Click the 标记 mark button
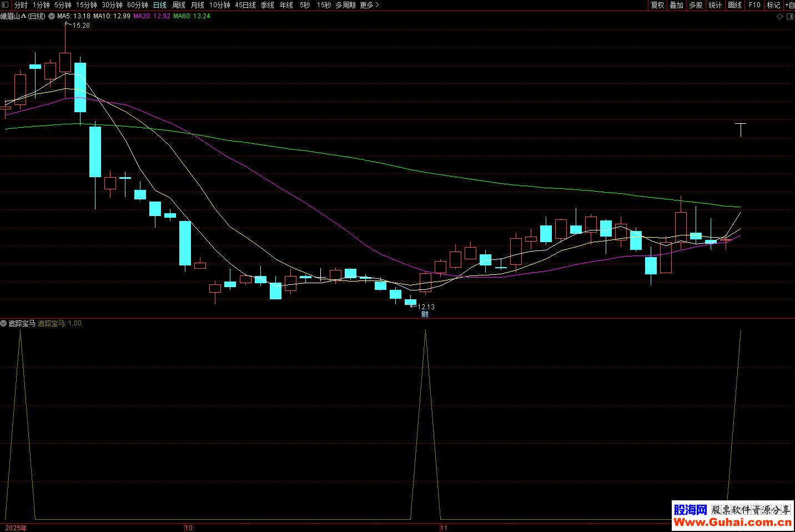Image resolution: width=795 pixels, height=532 pixels. tap(774, 5)
